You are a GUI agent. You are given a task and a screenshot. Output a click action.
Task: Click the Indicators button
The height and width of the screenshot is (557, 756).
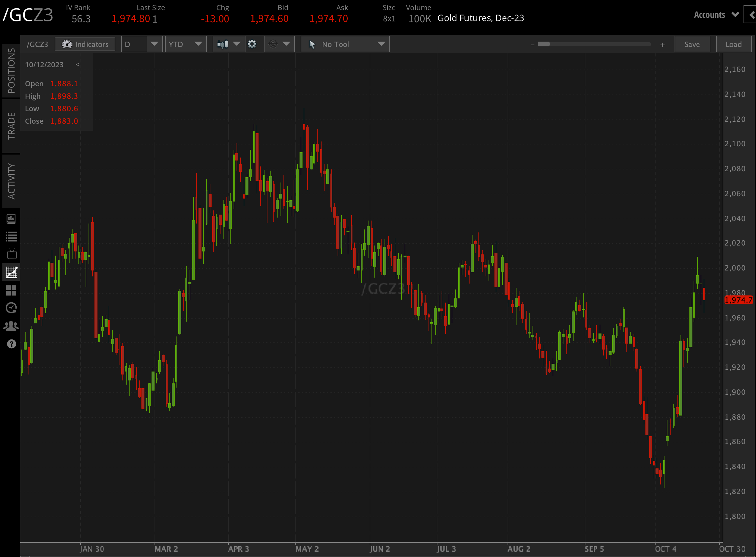coord(85,44)
